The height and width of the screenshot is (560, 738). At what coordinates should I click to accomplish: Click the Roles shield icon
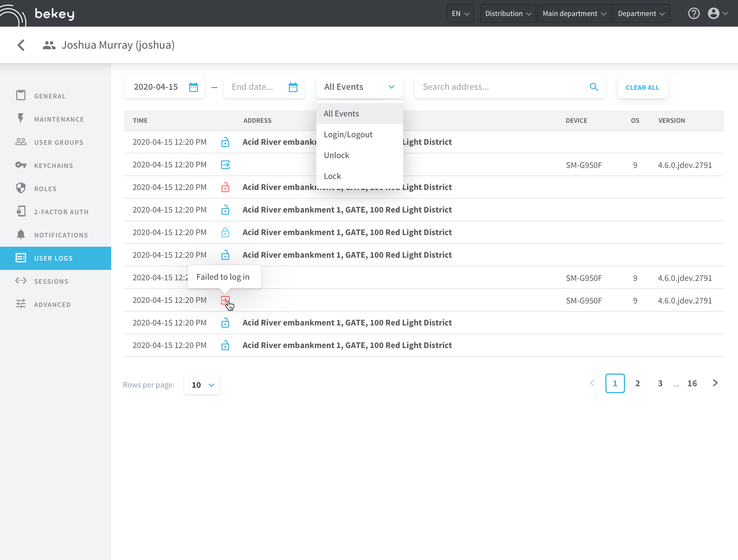pyautogui.click(x=21, y=188)
